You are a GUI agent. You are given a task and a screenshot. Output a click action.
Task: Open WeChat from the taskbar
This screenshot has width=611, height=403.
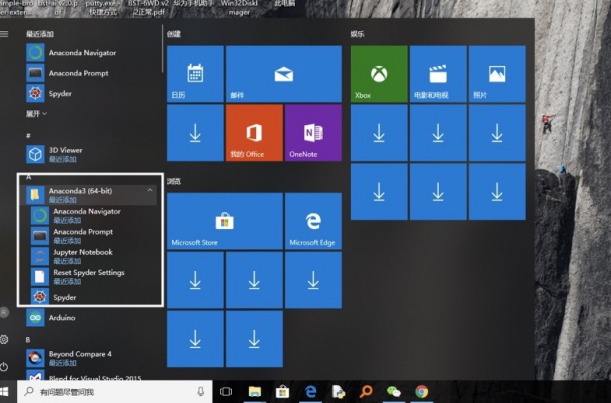(x=394, y=391)
